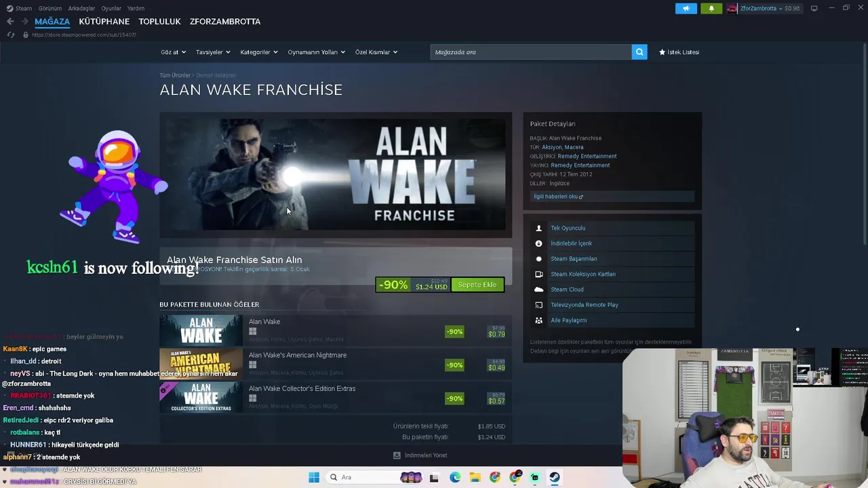Expand the Oynamanın Yolları dropdown
The image size is (868, 488).
click(x=317, y=52)
